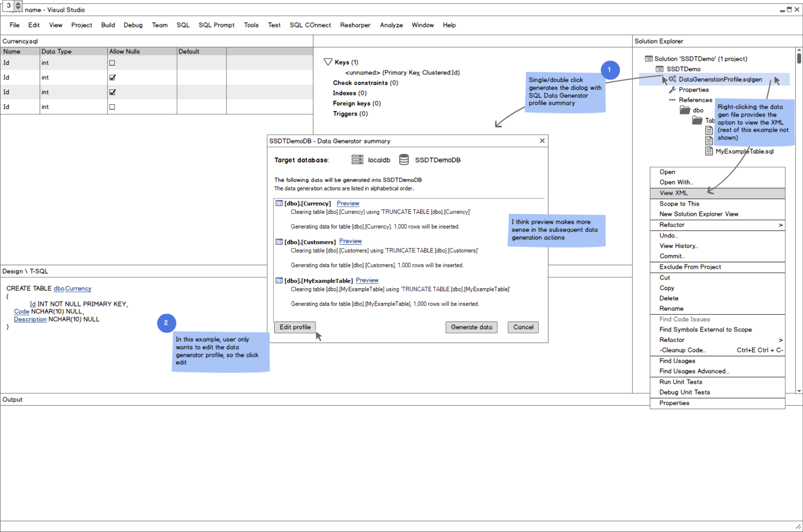Screen dimensions: 803x532
Task: Click Solution Explorer scrollbar thumb
Action: click(799, 58)
